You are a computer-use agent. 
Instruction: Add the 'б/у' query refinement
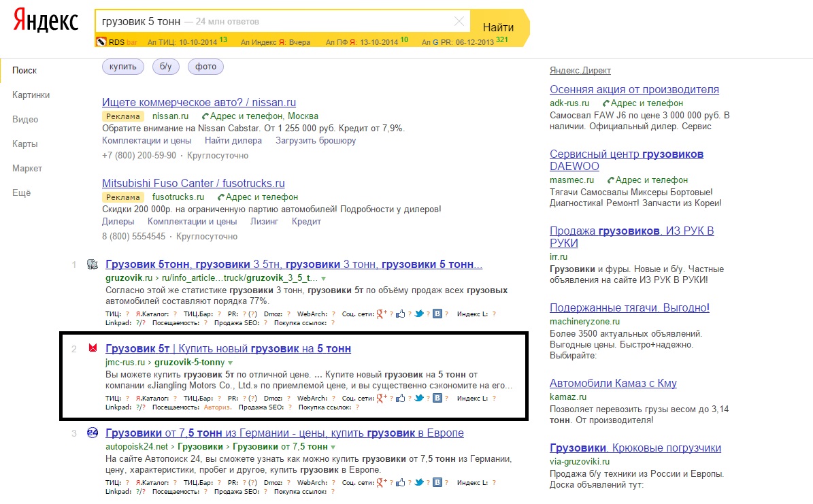coord(165,67)
